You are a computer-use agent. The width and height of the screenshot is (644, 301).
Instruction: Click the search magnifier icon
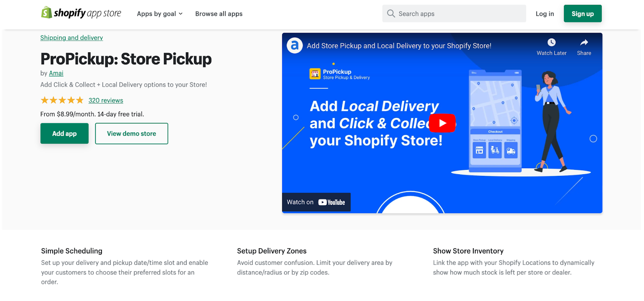pos(391,14)
